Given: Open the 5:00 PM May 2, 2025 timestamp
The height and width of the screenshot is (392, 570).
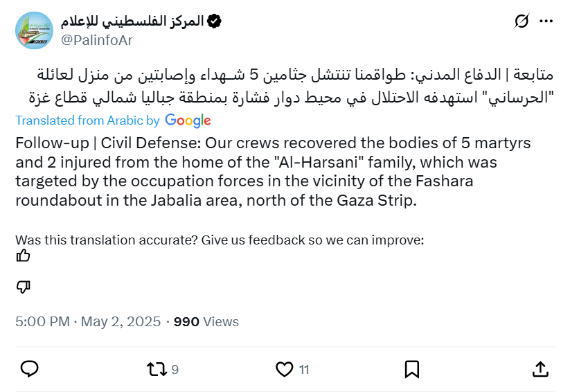Looking at the screenshot, I should coord(88,322).
